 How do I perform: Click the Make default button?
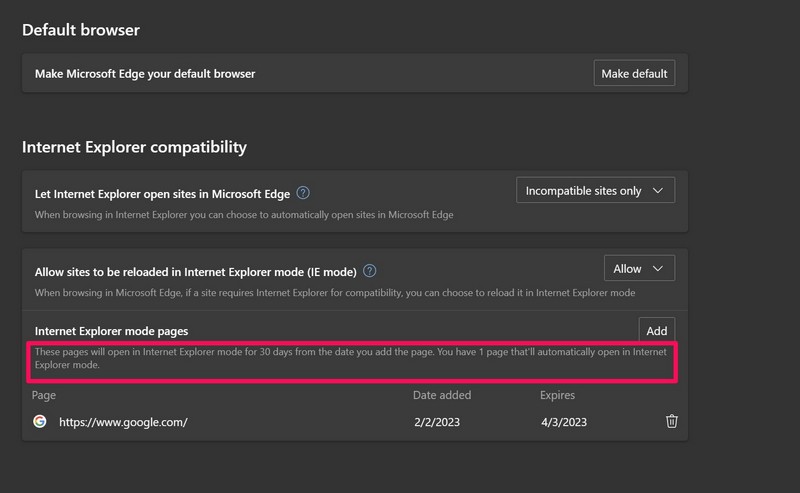pos(634,74)
